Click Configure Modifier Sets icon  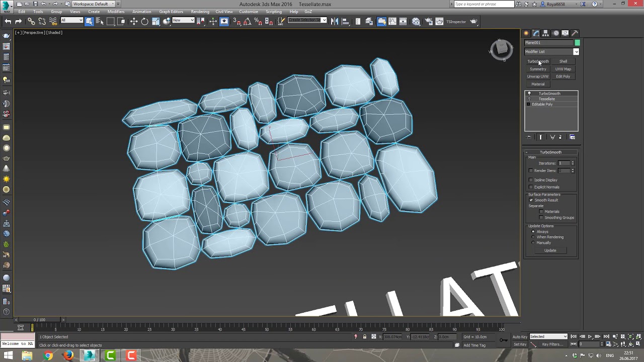pyautogui.click(x=572, y=137)
